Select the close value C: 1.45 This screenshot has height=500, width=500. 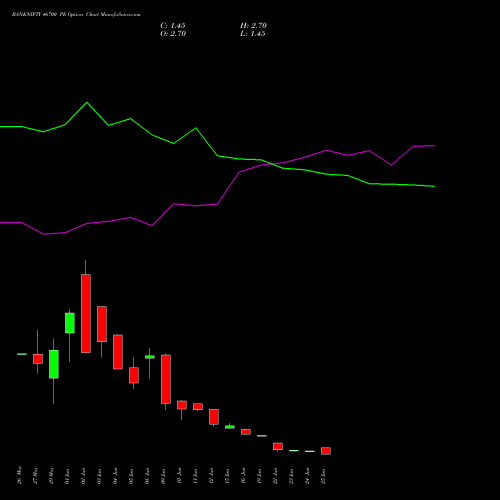tap(173, 26)
